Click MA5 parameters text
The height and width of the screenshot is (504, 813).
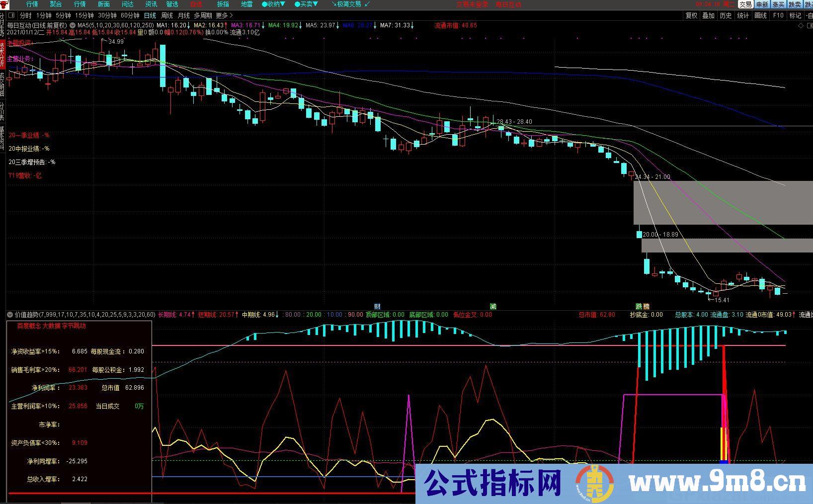pyautogui.click(x=115, y=25)
